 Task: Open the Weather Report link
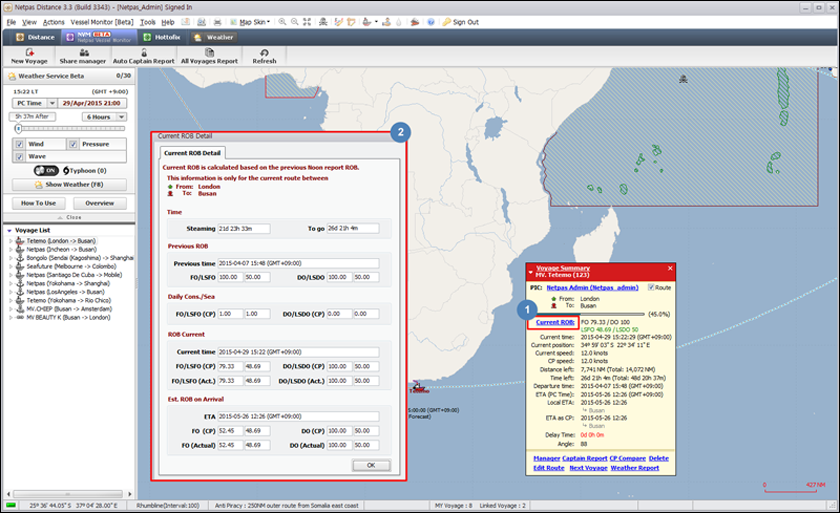(x=635, y=468)
